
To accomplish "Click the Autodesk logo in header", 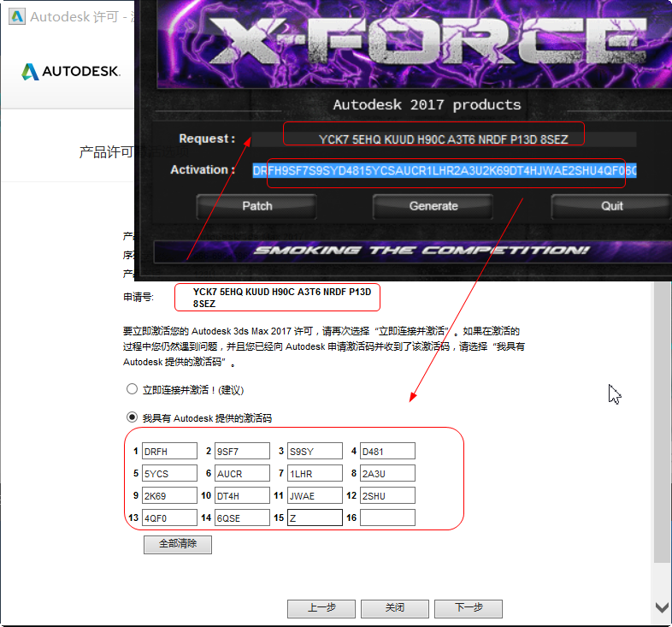I will pos(71,72).
